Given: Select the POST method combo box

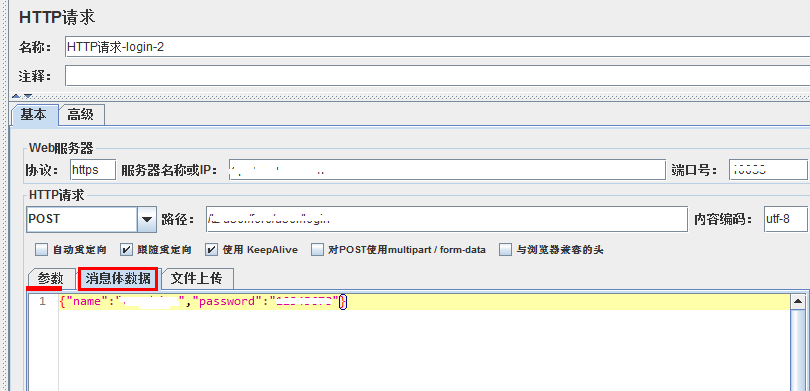Looking at the screenshot, I should click(x=91, y=220).
